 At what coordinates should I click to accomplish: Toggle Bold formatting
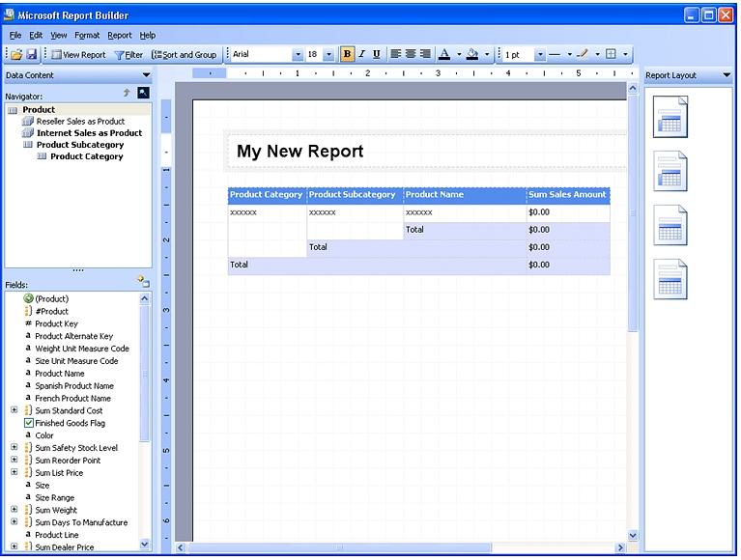347,55
